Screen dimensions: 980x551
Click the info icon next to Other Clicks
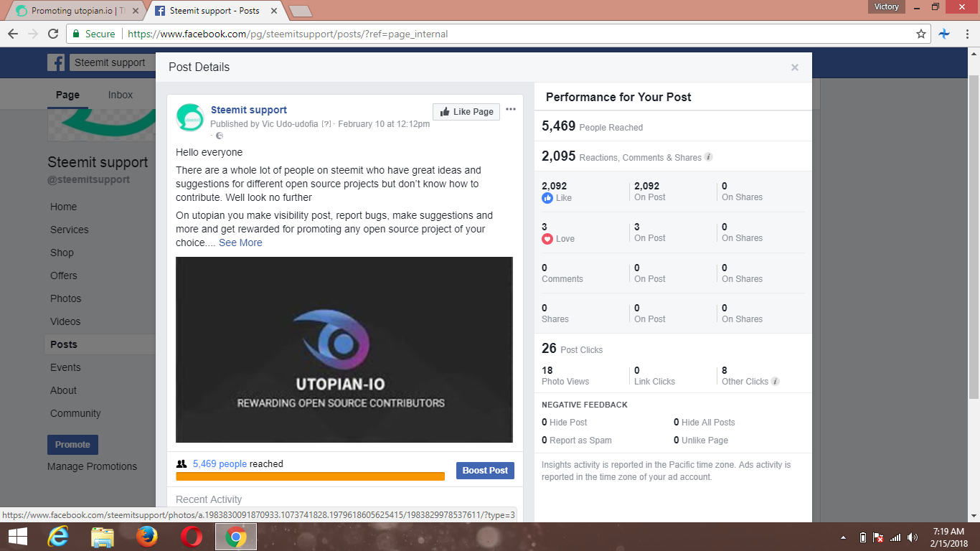(775, 382)
